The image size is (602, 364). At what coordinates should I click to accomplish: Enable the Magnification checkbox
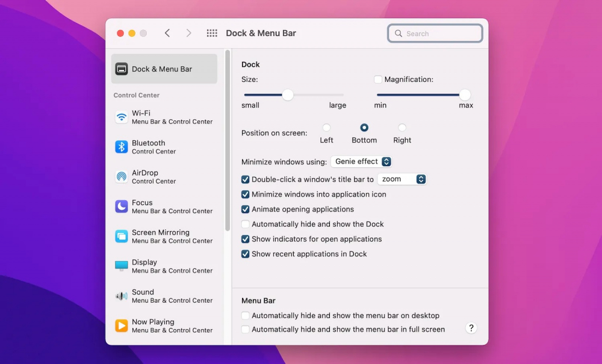click(378, 79)
